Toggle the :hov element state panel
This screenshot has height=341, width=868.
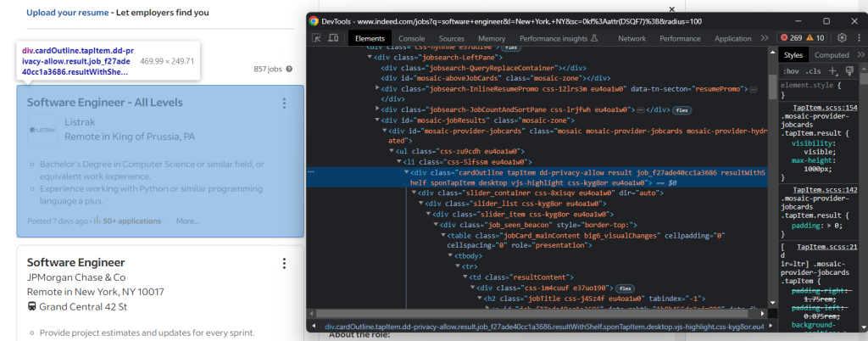pyautogui.click(x=791, y=70)
